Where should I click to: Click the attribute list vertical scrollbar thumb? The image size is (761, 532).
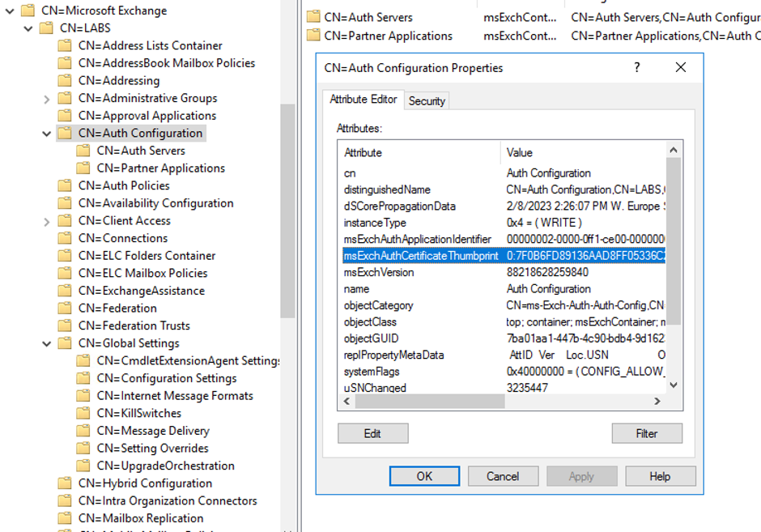click(673, 240)
